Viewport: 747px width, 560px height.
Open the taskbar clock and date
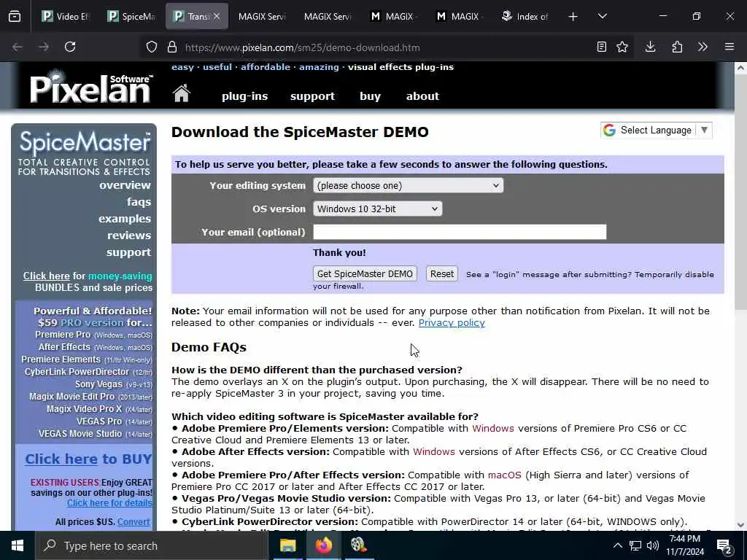pos(684,545)
